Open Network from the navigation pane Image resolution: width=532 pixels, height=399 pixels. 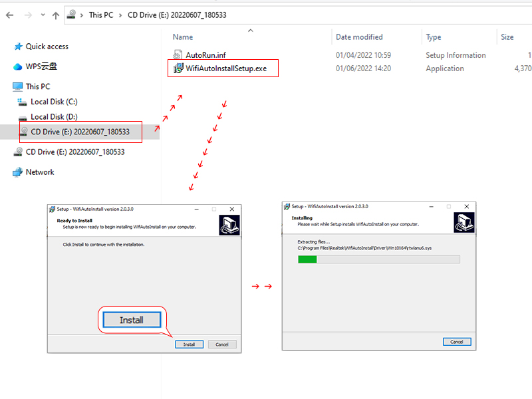39,172
